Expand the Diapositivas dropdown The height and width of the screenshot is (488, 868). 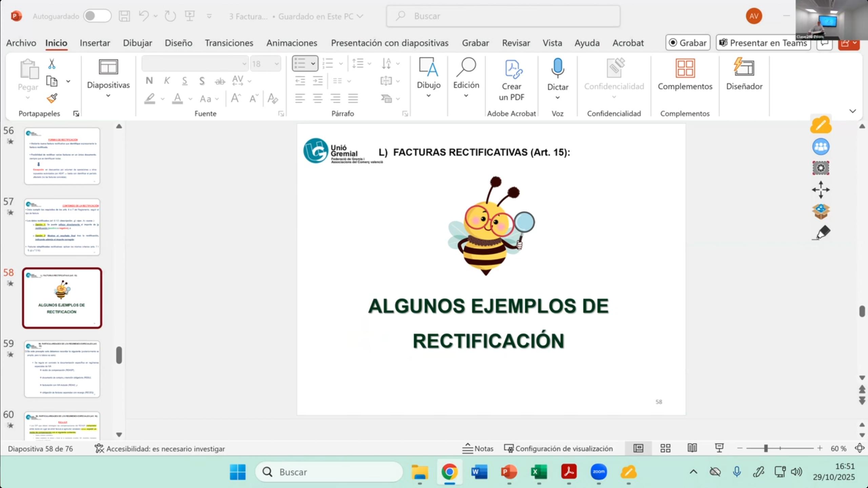coord(108,96)
